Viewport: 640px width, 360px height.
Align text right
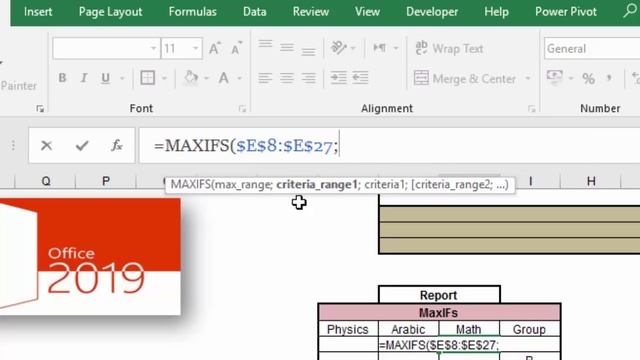click(x=309, y=78)
